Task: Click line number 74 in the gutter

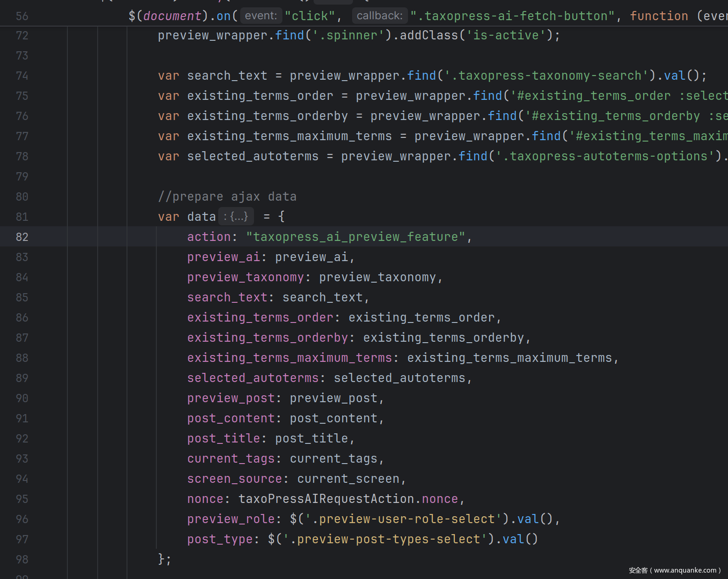Action: 22,76
